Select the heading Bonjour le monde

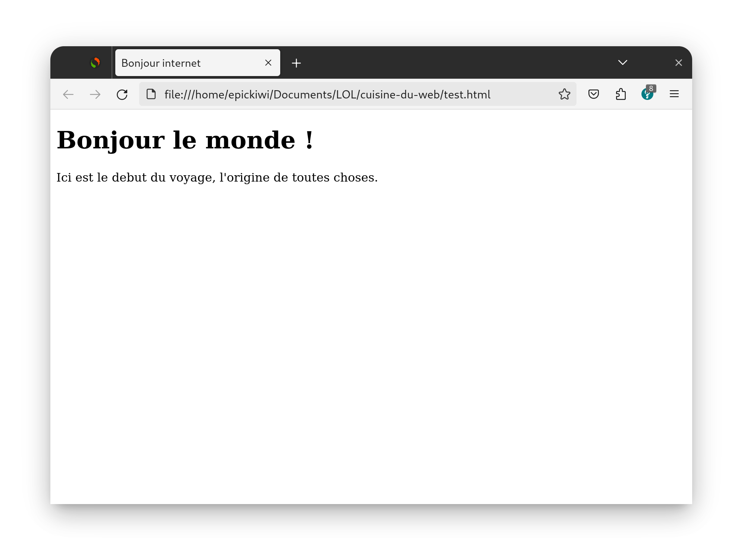[185, 141]
